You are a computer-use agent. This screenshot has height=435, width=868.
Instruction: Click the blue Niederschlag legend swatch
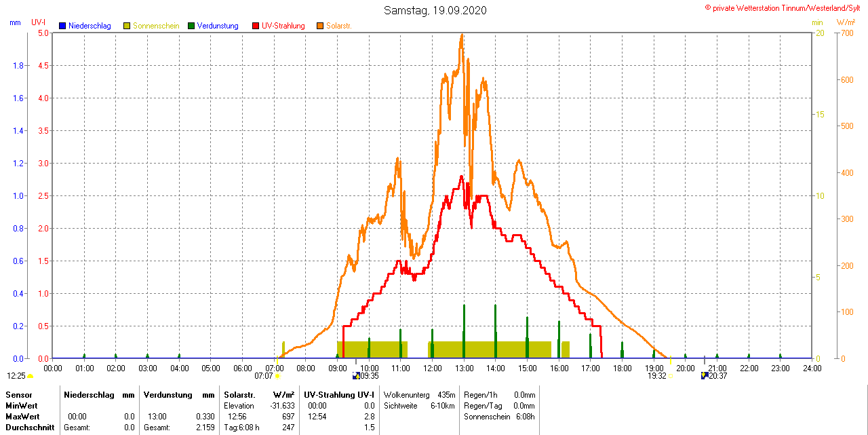pyautogui.click(x=62, y=26)
